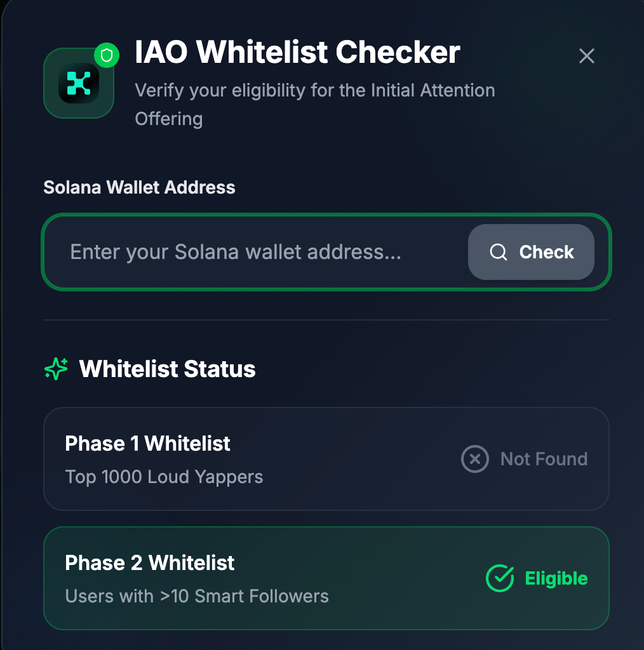Click the green shield verification badge

coord(107,56)
